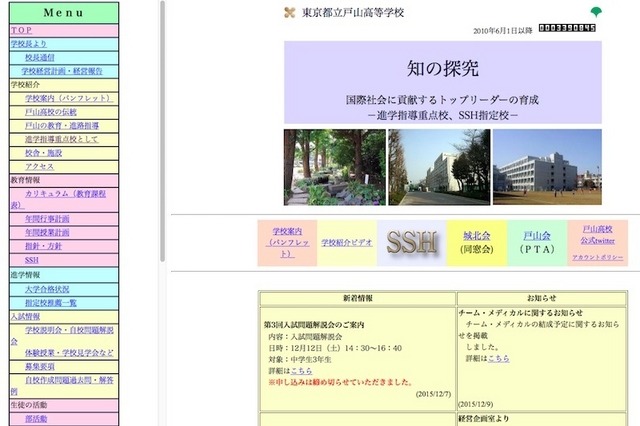The height and width of the screenshot is (426, 640).
Task: Open 戸山の教育・進路指導 link
Action: pos(62,126)
